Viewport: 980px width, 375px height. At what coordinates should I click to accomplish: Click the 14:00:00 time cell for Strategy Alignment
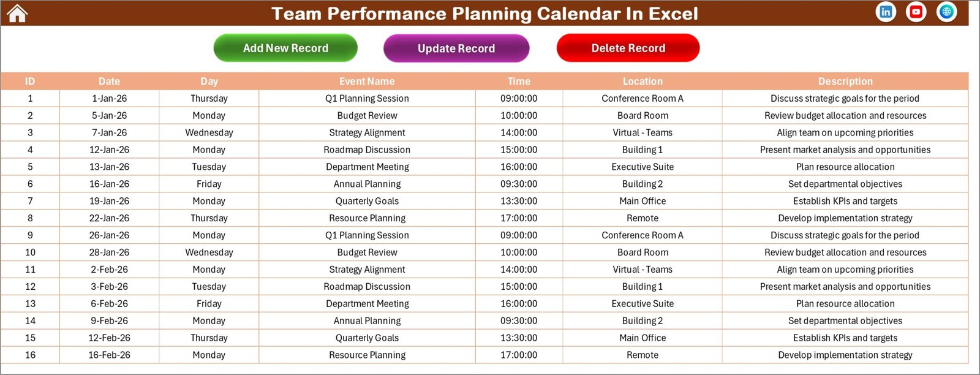pyautogui.click(x=519, y=132)
